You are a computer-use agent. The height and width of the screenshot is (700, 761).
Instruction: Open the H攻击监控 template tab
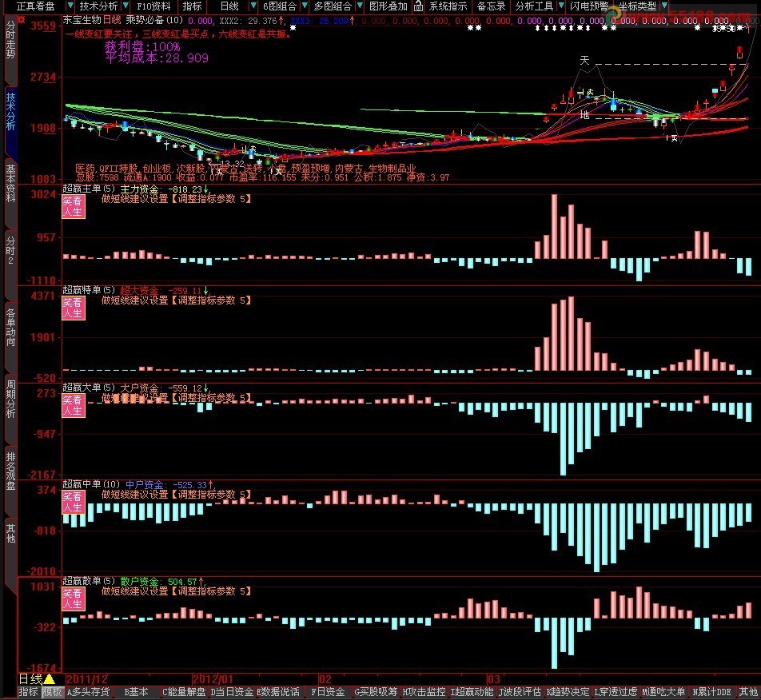[x=424, y=693]
